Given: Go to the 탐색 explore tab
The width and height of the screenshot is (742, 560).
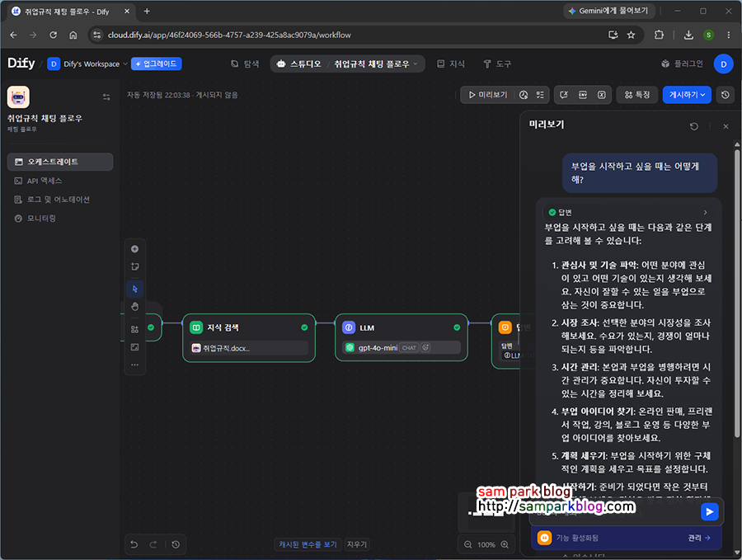Looking at the screenshot, I should click(x=245, y=64).
